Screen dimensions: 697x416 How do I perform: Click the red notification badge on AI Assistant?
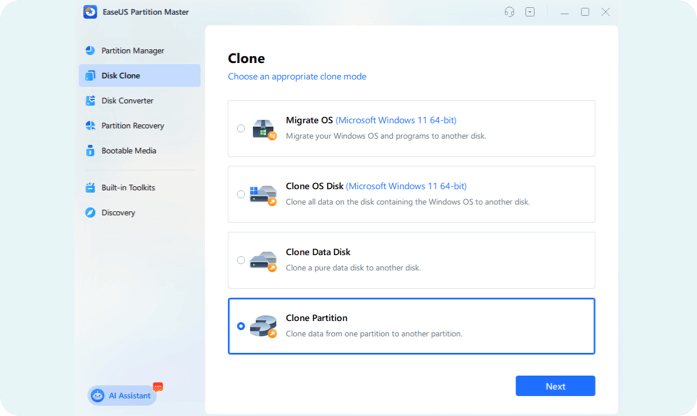click(158, 386)
